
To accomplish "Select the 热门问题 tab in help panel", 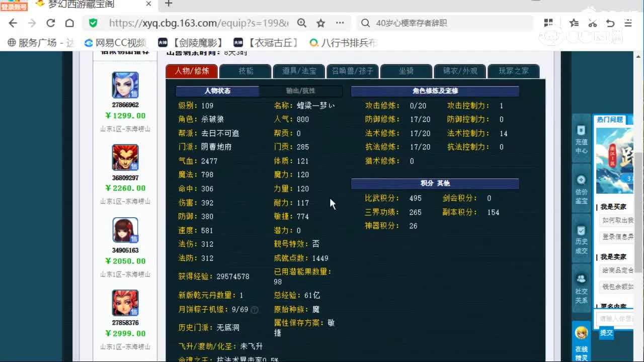I will 610,120.
